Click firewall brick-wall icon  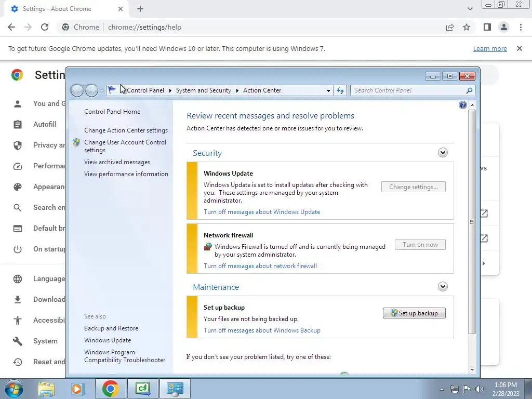pyautogui.click(x=208, y=247)
